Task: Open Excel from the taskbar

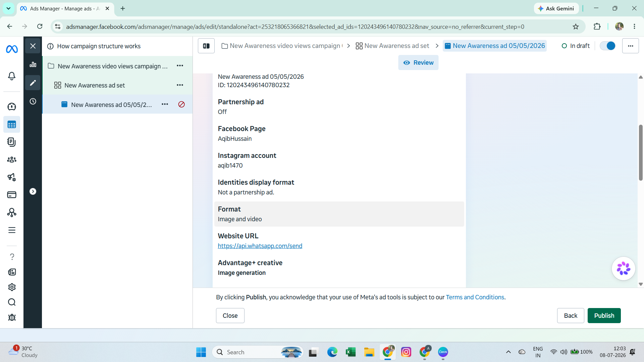Action: 351,352
